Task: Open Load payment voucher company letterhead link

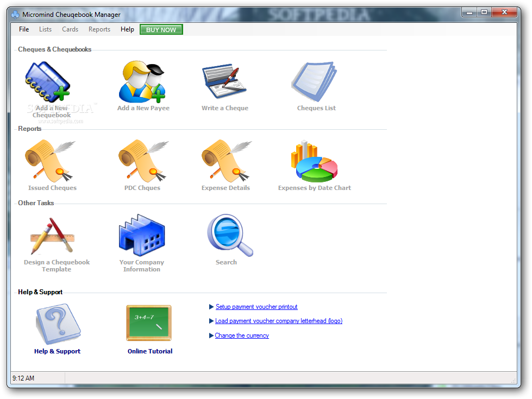Action: [279, 321]
